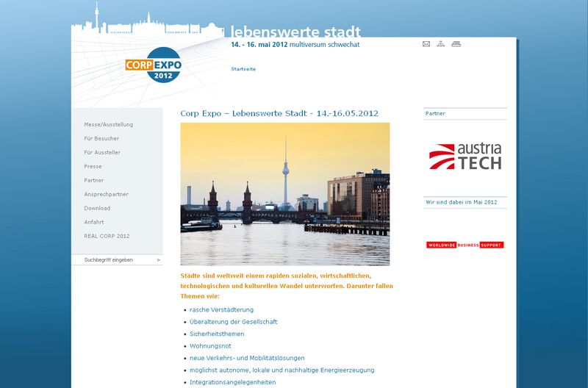Click the Wir sind dabei im Mai 2012 heading
The width and height of the screenshot is (588, 388).
[461, 202]
